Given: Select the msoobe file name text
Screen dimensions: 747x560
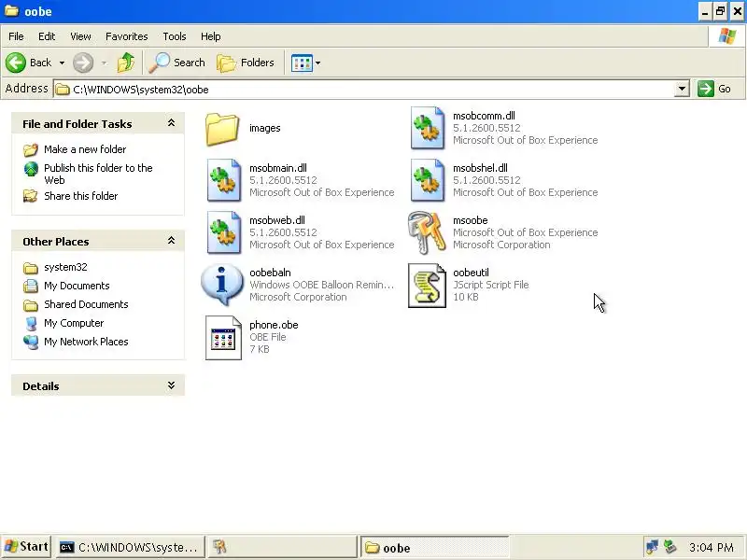Looking at the screenshot, I should 471,220.
